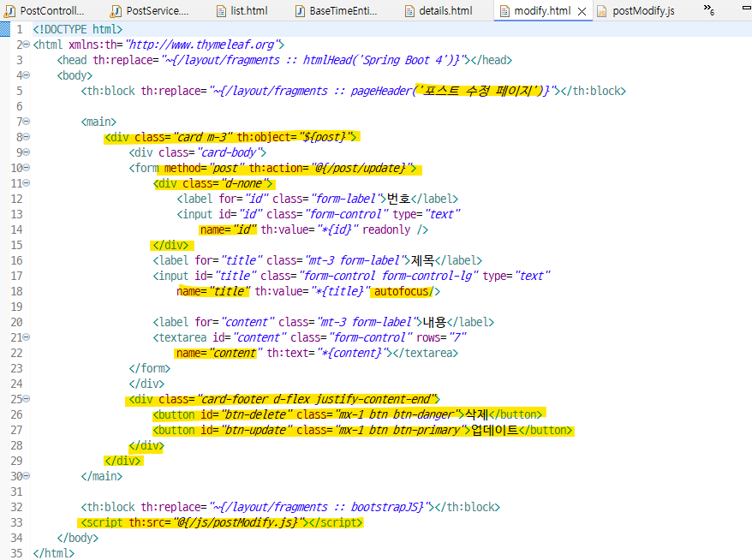752x560 pixels.
Task: Collapse the textarea fold at line 21
Action: pyautogui.click(x=27, y=337)
